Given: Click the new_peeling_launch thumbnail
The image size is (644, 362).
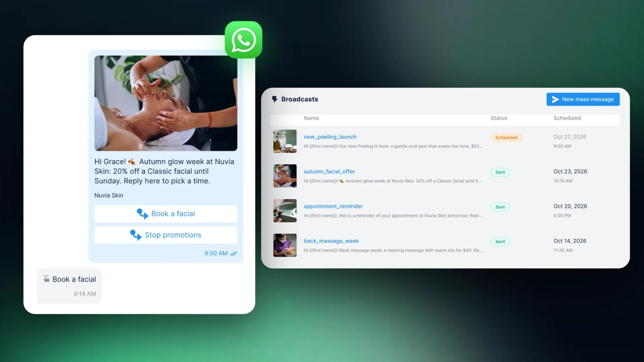Looking at the screenshot, I should click(x=285, y=141).
